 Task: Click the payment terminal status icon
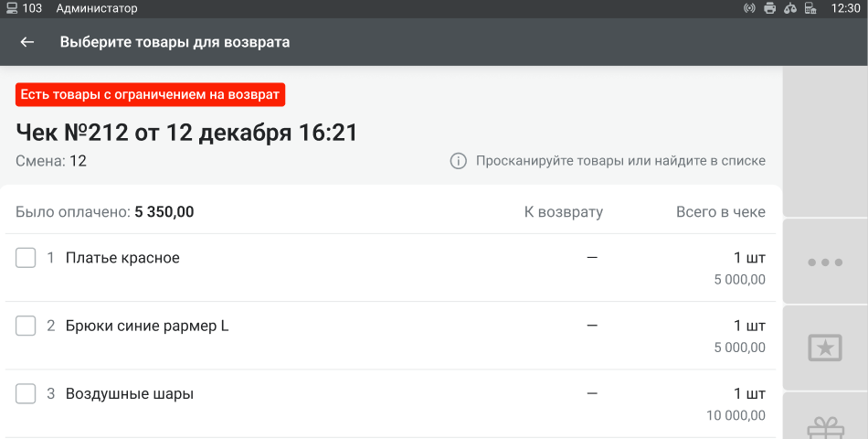tap(810, 8)
